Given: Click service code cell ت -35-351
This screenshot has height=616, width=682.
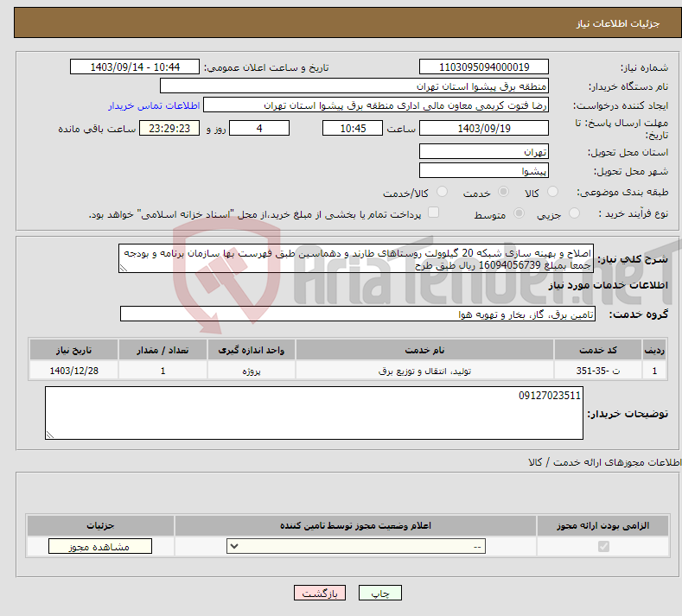Looking at the screenshot, I should pyautogui.click(x=598, y=371).
